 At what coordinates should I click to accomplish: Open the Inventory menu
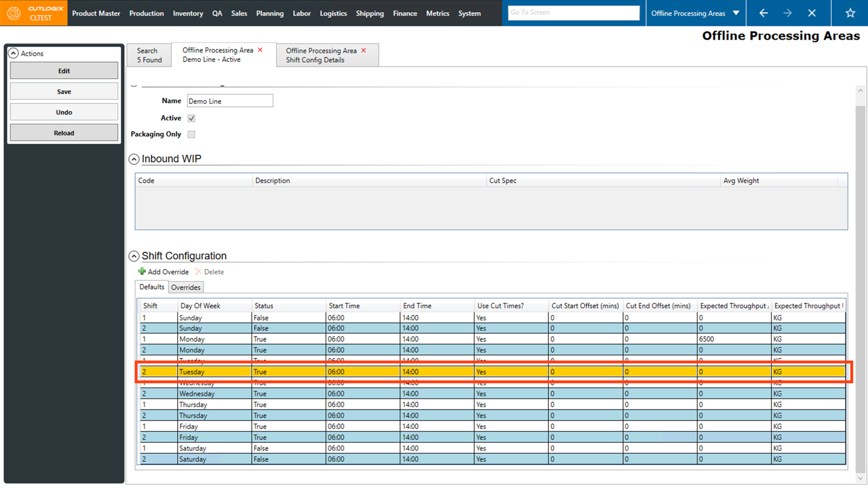[x=188, y=13]
